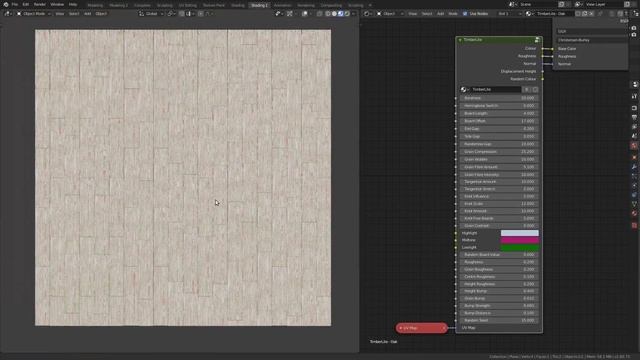Viewport: 640px width, 360px height.
Task: Open the Lowlight green color swatch
Action: coord(520,248)
